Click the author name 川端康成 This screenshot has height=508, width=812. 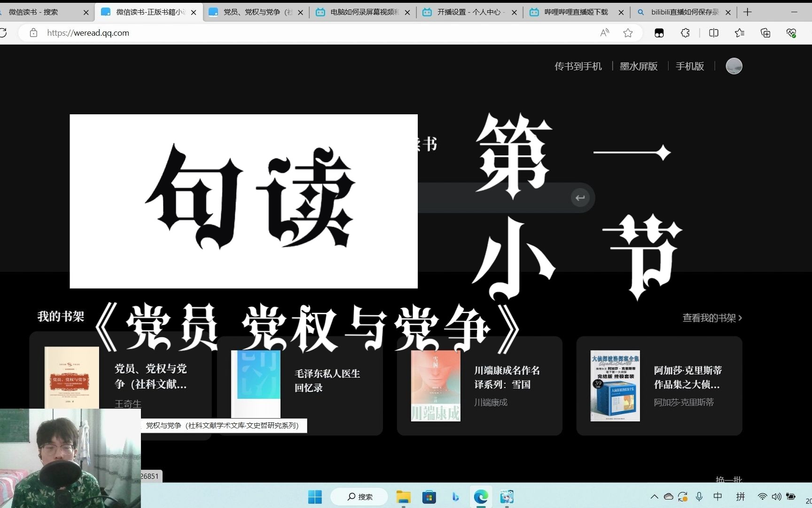[491, 403]
